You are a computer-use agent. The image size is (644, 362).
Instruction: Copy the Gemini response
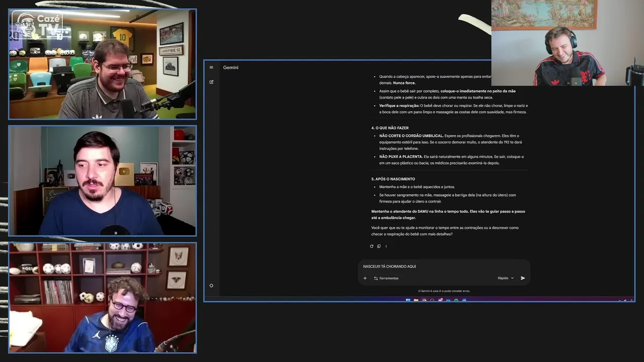(x=379, y=246)
